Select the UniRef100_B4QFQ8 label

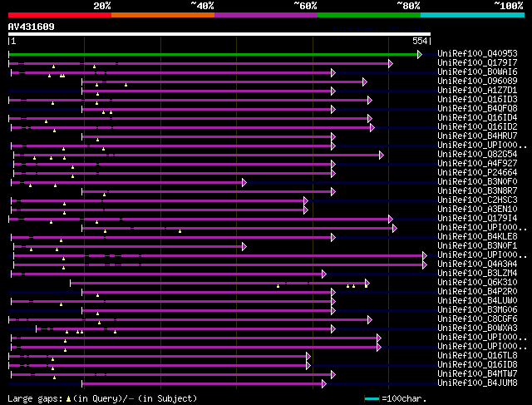(477, 109)
